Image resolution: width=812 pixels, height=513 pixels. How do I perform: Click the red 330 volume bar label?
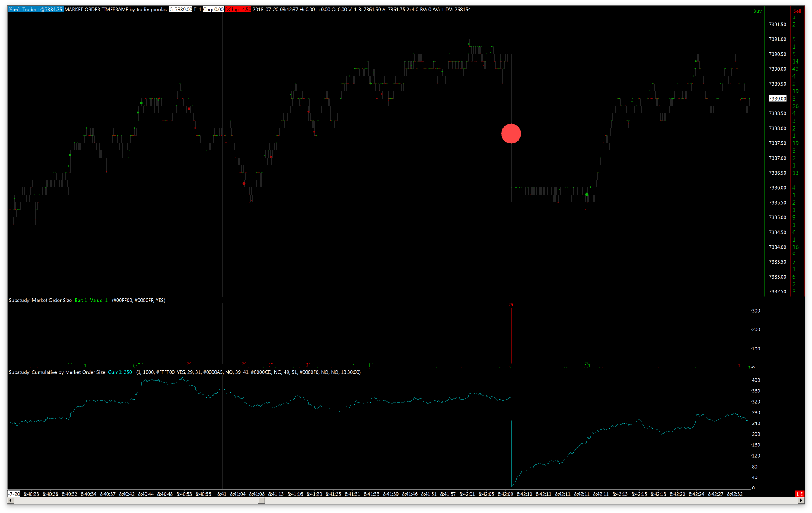(511, 305)
